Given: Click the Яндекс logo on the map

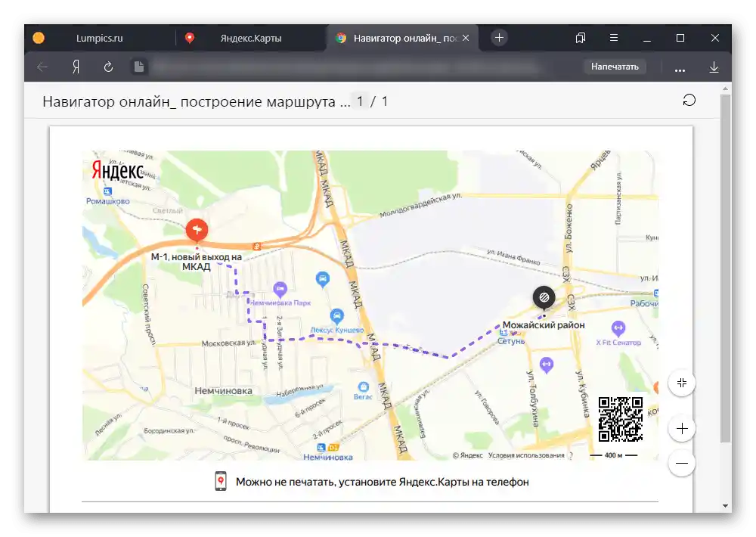Looking at the screenshot, I should (118, 170).
